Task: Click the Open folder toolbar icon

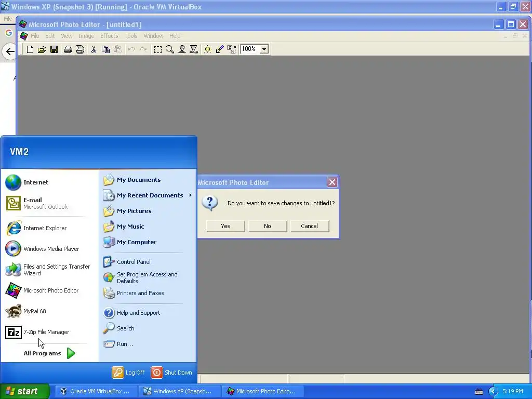Action: coord(42,49)
